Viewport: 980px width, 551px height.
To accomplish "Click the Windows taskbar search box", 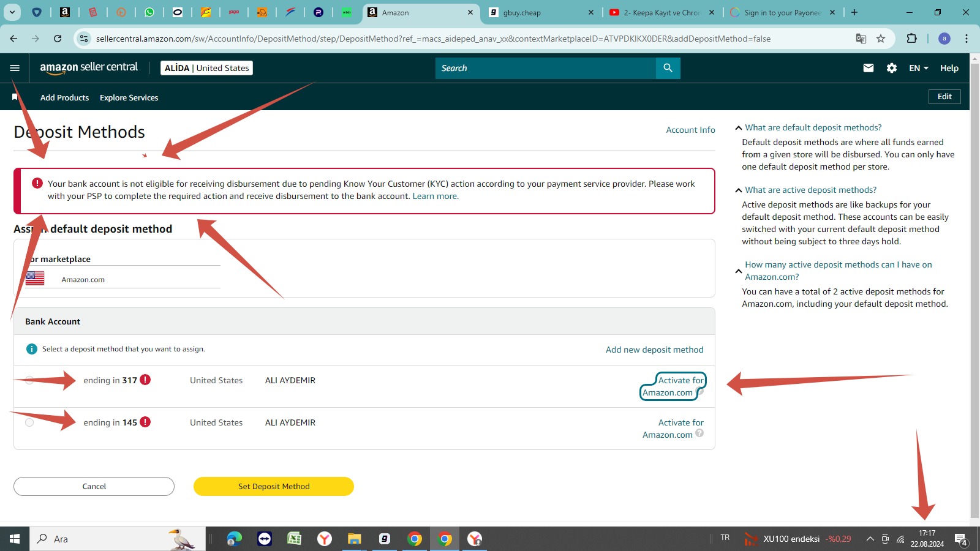I will click(x=116, y=539).
